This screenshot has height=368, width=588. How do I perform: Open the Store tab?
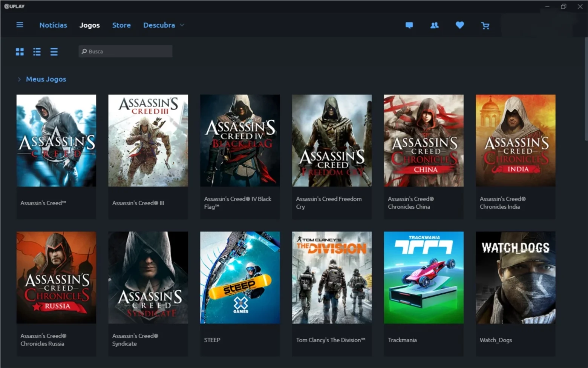click(121, 25)
